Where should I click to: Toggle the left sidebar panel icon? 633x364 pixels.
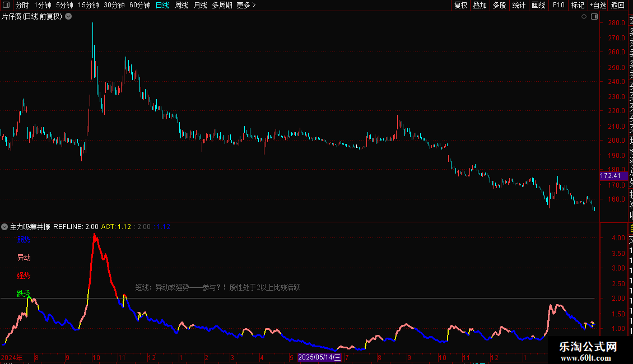(6, 5)
